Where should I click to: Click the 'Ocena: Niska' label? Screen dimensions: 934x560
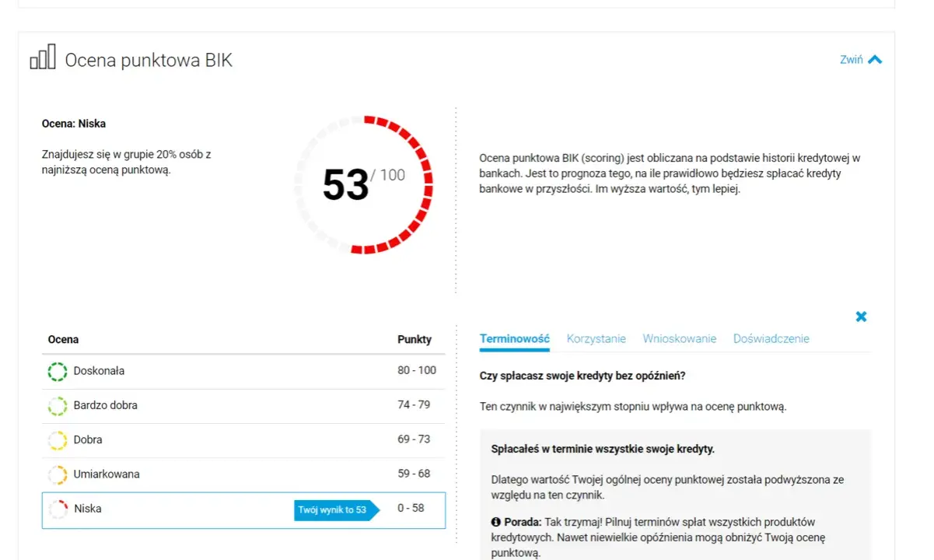click(x=74, y=124)
